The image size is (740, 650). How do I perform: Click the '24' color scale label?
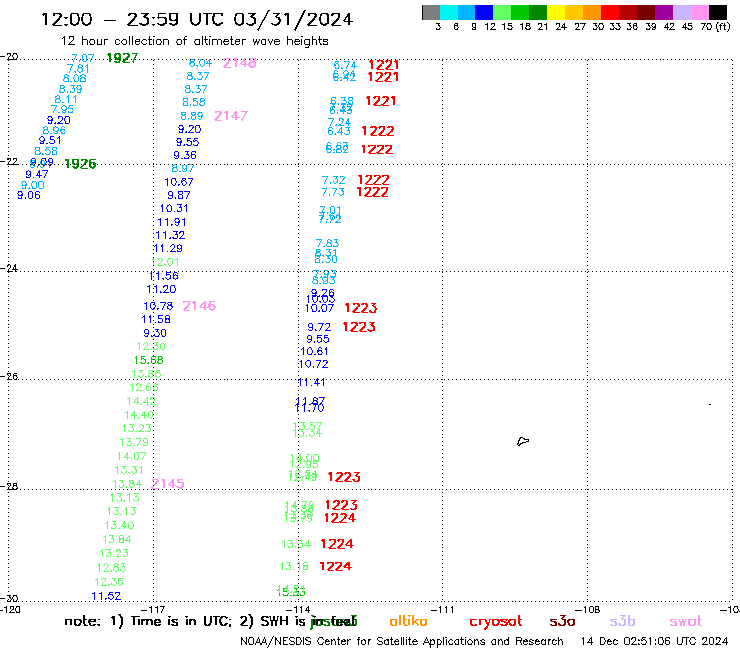pos(561,26)
